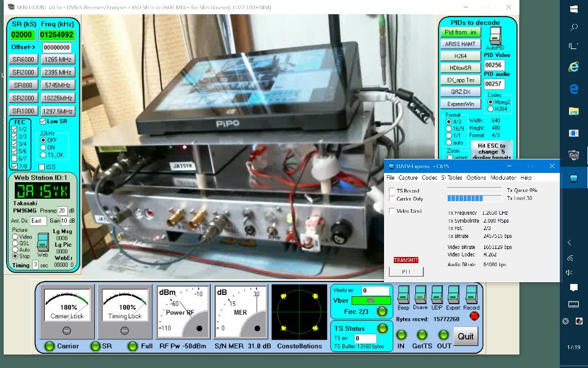Open Codec menu in DATV-Express
Viewport: 588px width, 368px height.
point(429,178)
